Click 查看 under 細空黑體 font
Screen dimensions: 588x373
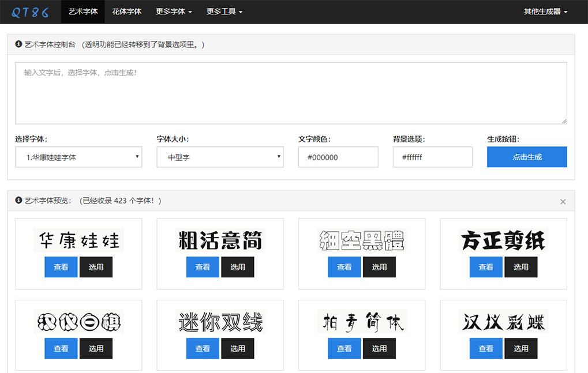click(344, 267)
